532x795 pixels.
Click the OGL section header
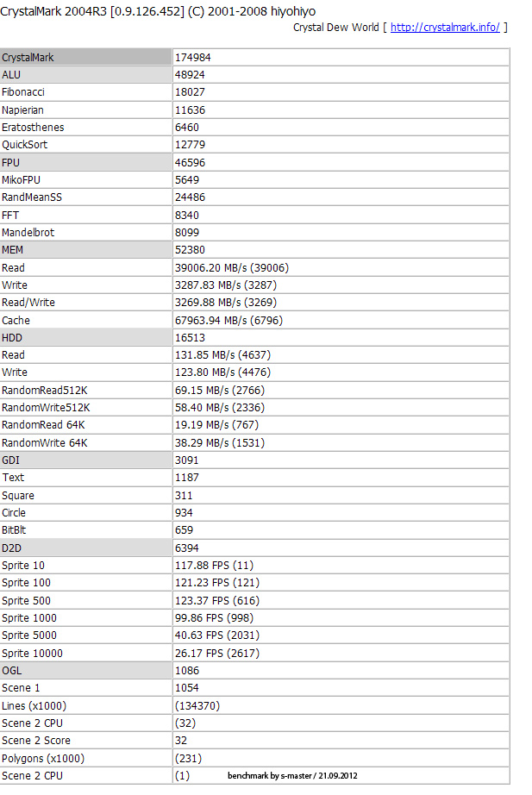click(12, 670)
